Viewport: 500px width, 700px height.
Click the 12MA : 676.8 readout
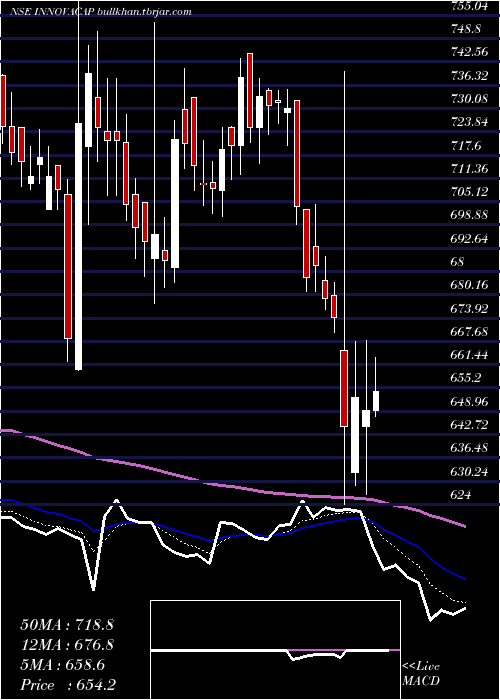(x=67, y=645)
